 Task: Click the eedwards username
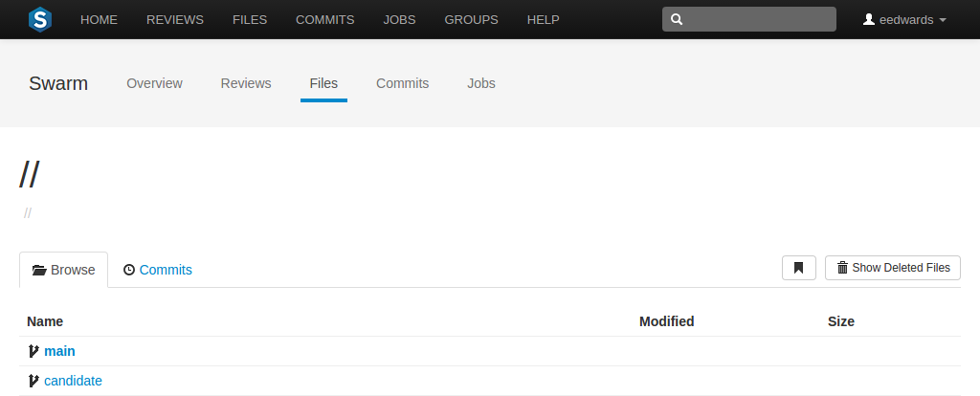tap(906, 20)
